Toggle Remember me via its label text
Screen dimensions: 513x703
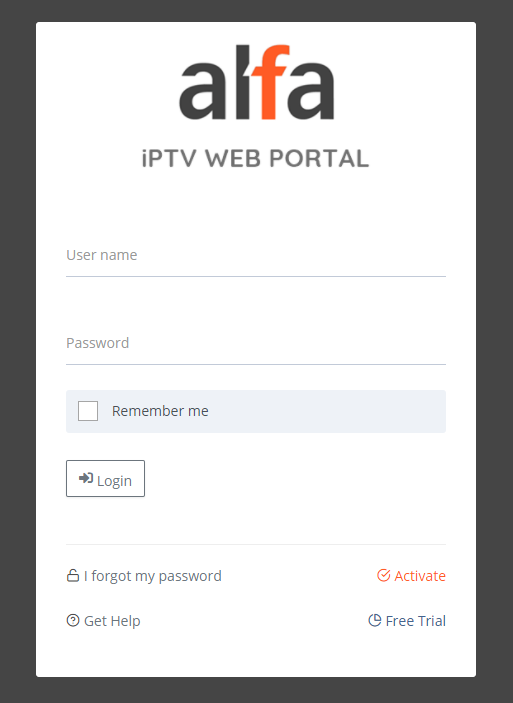tap(160, 411)
